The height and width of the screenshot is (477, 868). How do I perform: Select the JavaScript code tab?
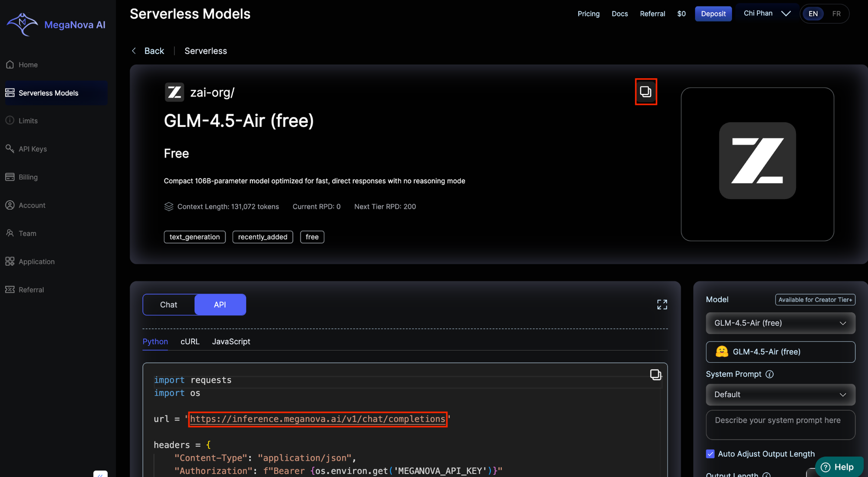coord(231,342)
